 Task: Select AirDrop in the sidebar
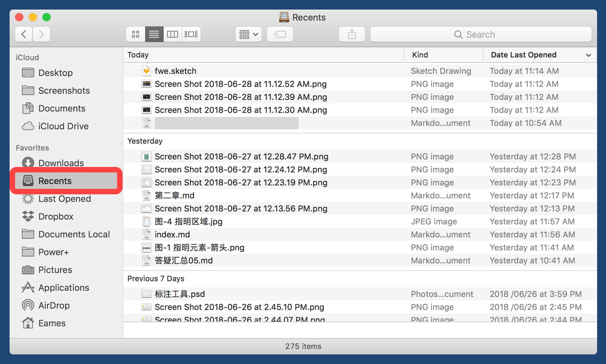point(54,305)
